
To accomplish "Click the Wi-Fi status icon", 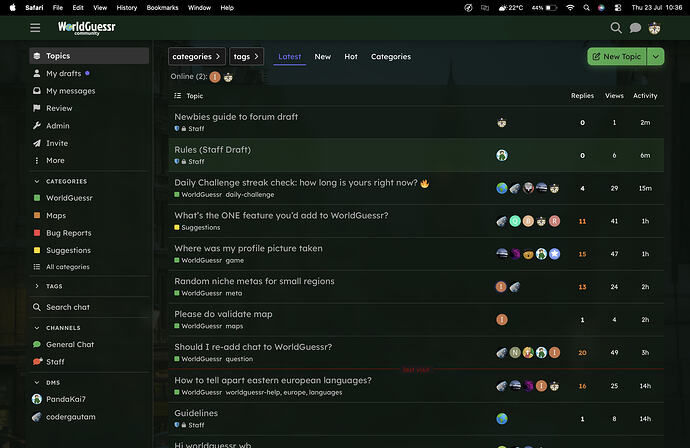I will pyautogui.click(x=570, y=7).
